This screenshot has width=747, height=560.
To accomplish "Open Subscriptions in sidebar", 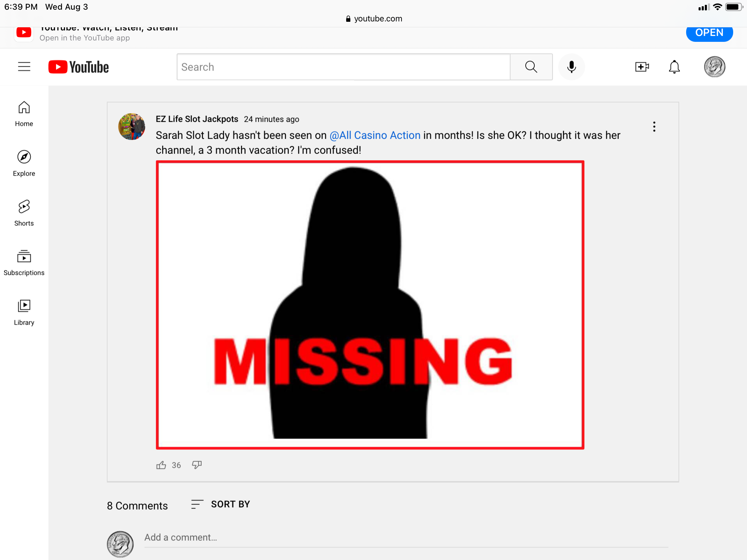I will point(24,263).
